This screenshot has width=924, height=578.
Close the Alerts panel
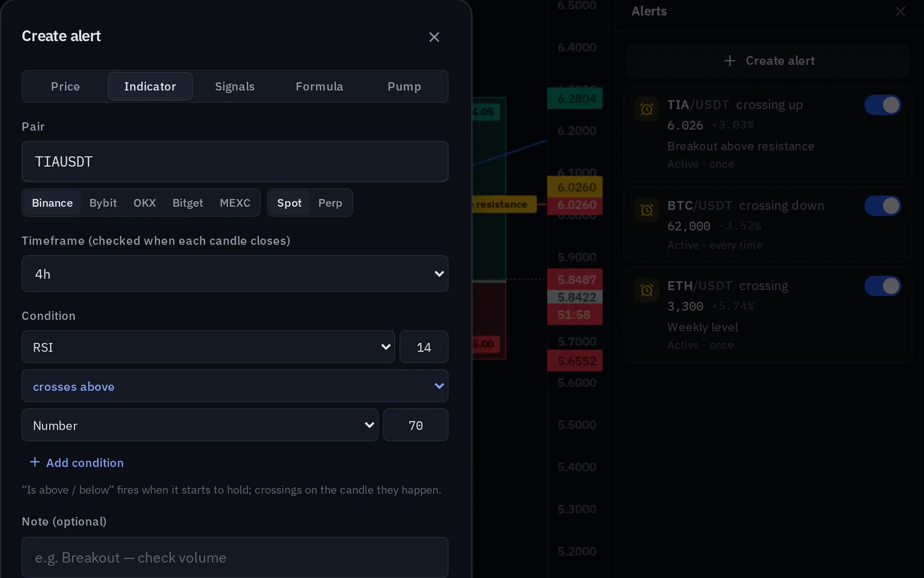point(900,12)
